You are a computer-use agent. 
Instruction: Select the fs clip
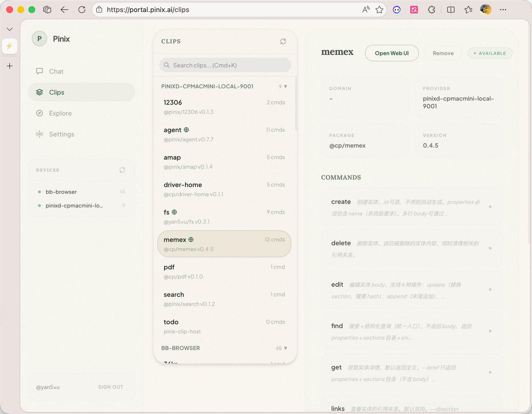tap(224, 217)
